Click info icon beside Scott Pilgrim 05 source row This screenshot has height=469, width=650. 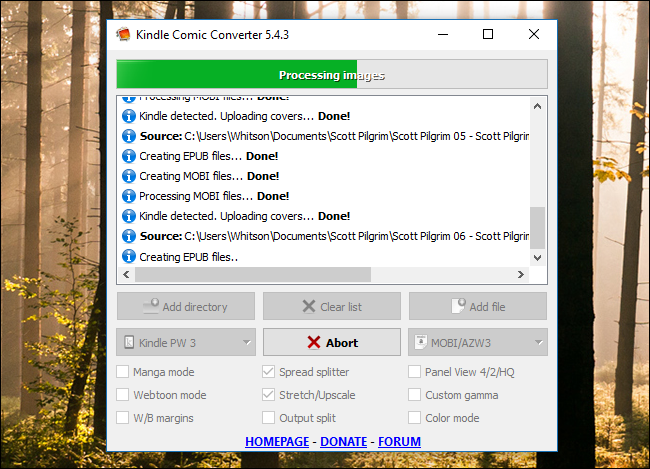(x=129, y=136)
